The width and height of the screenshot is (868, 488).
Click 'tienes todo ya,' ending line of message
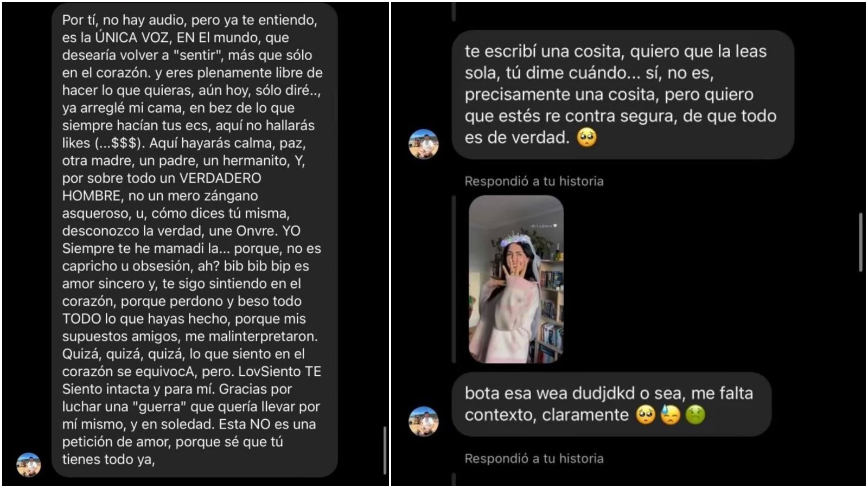tap(108, 459)
